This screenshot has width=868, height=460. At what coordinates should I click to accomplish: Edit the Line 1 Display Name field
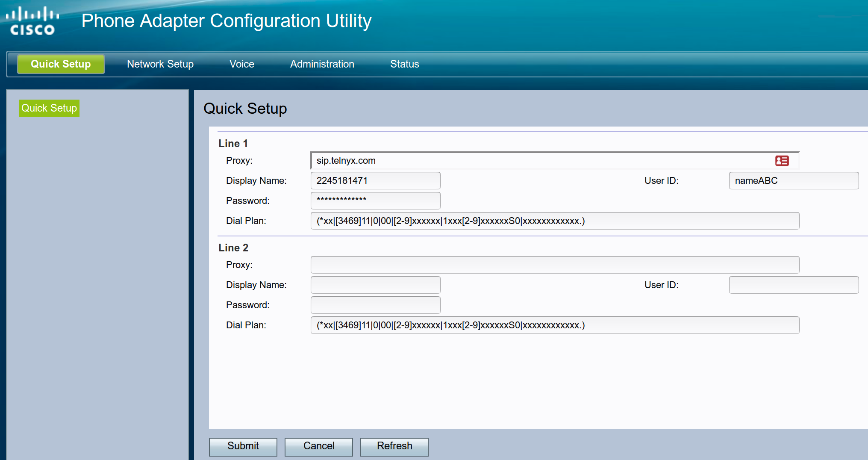pyautogui.click(x=376, y=181)
